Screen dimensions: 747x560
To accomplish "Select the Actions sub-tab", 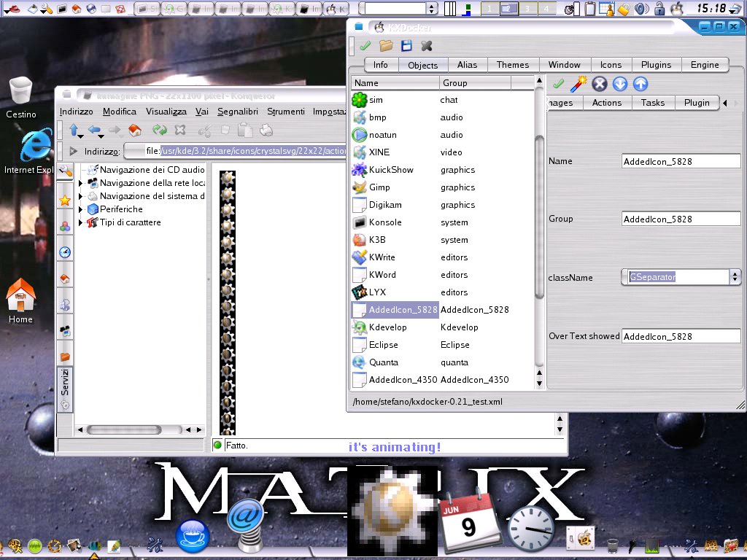I will pyautogui.click(x=606, y=103).
